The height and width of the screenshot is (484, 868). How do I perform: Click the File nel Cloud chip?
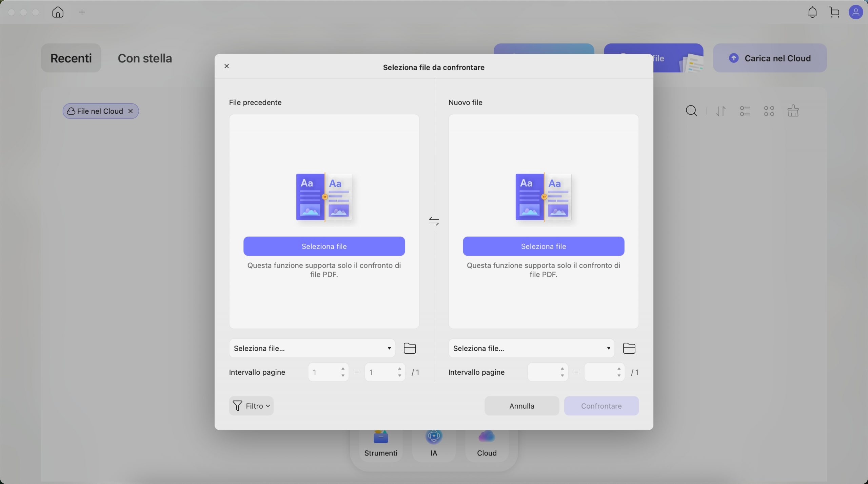click(101, 111)
